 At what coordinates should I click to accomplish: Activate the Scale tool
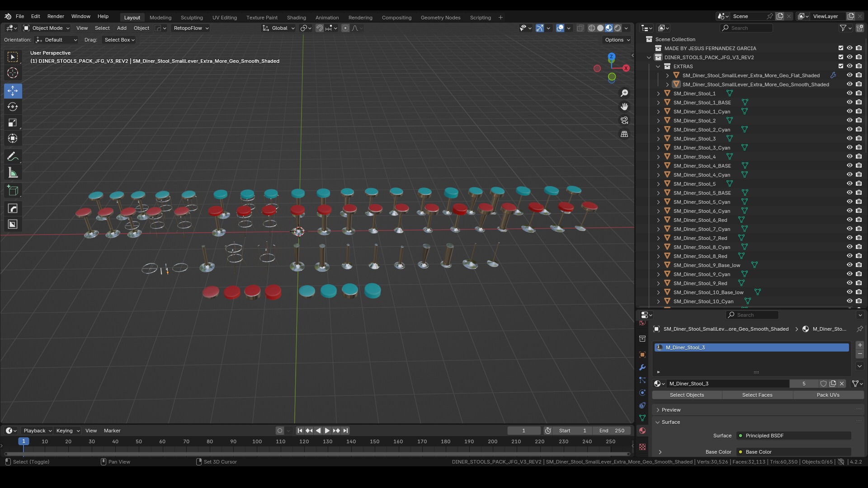(13, 123)
